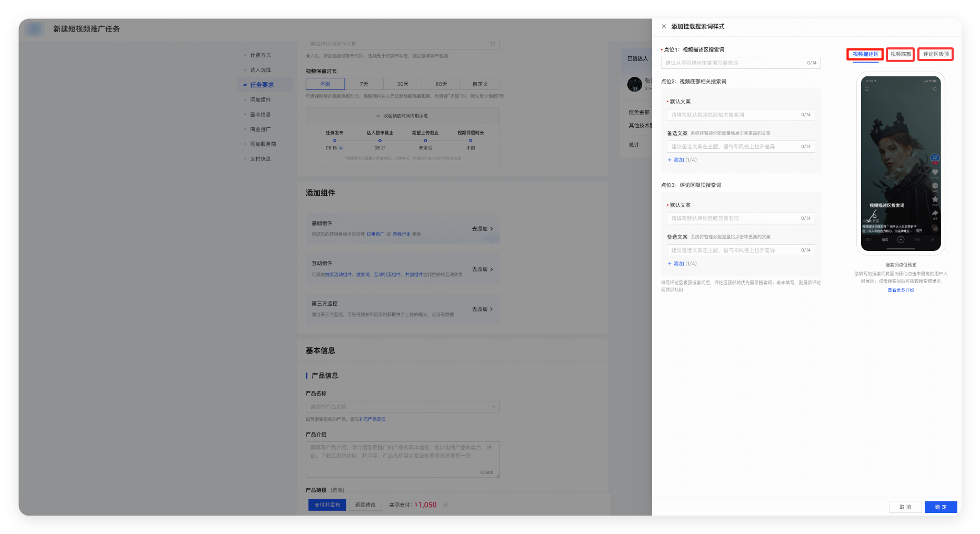
Task: Select the 自定义 video retention option
Action: [479, 84]
